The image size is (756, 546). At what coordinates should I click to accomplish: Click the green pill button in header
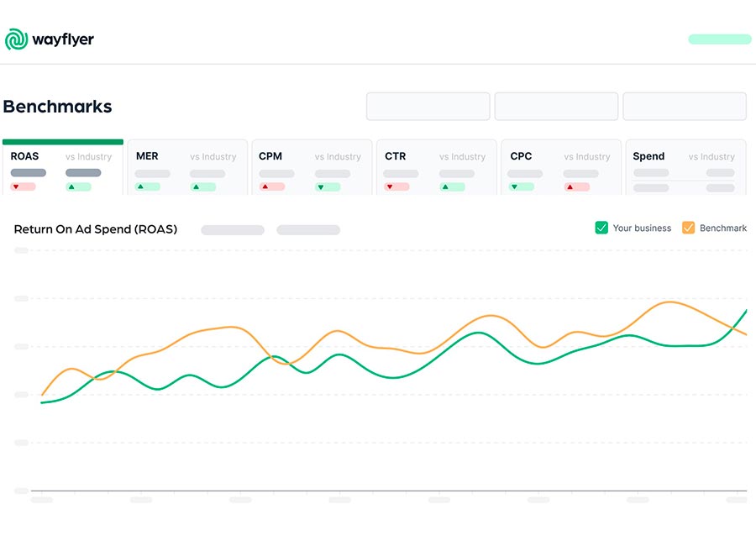click(719, 39)
